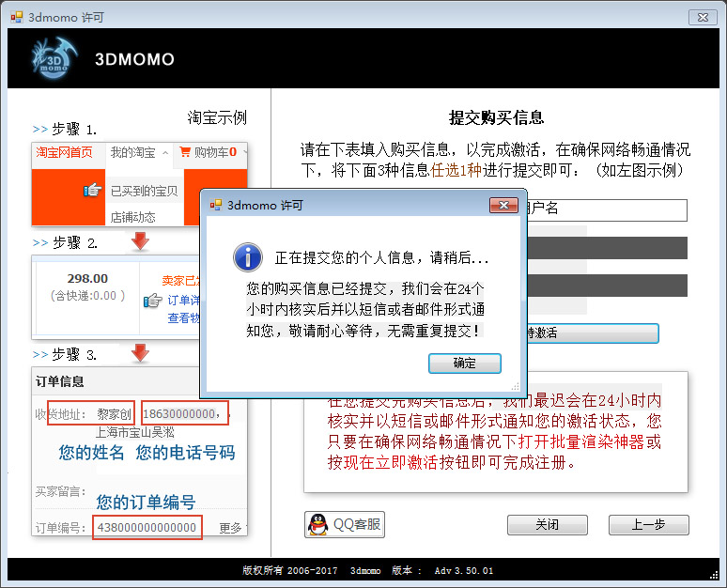This screenshot has height=588, width=727.
Task: Click the 您的订单编号 label
Action: 146,503
